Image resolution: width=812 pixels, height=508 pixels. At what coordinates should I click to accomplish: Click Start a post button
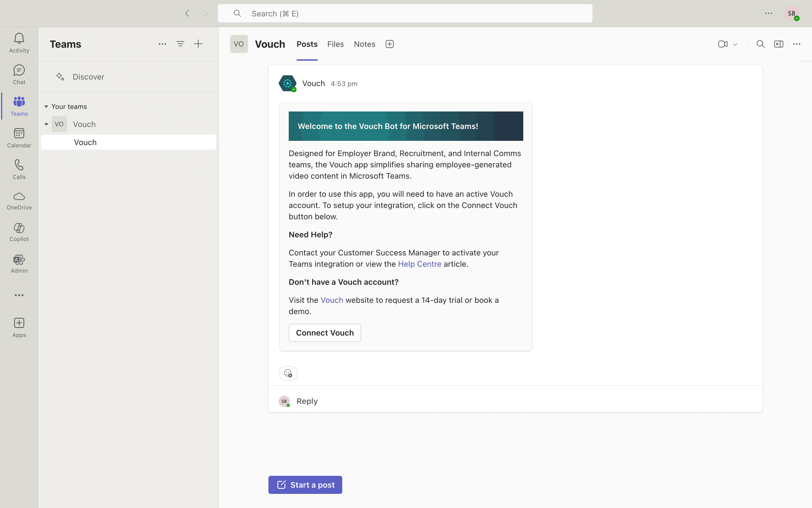pos(305,485)
